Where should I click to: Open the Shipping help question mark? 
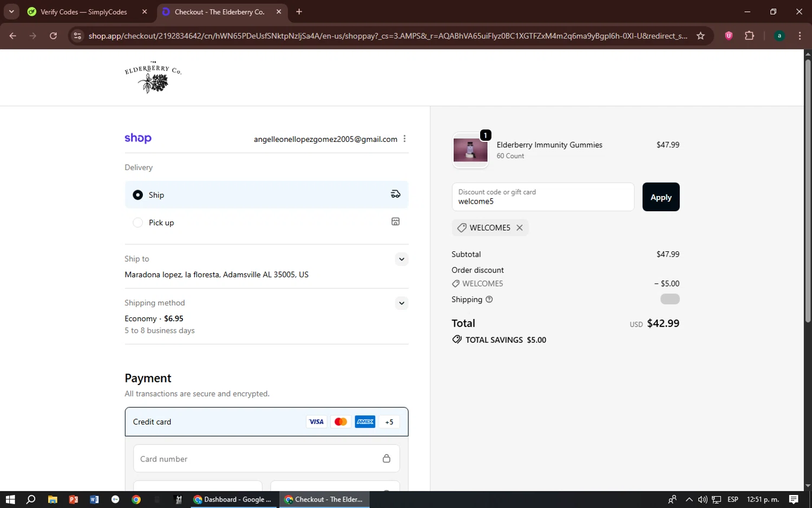(x=489, y=299)
